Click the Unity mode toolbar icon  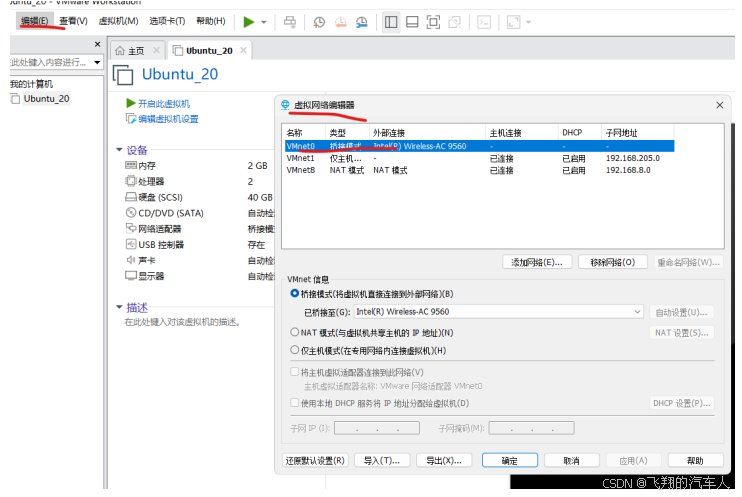tap(454, 22)
